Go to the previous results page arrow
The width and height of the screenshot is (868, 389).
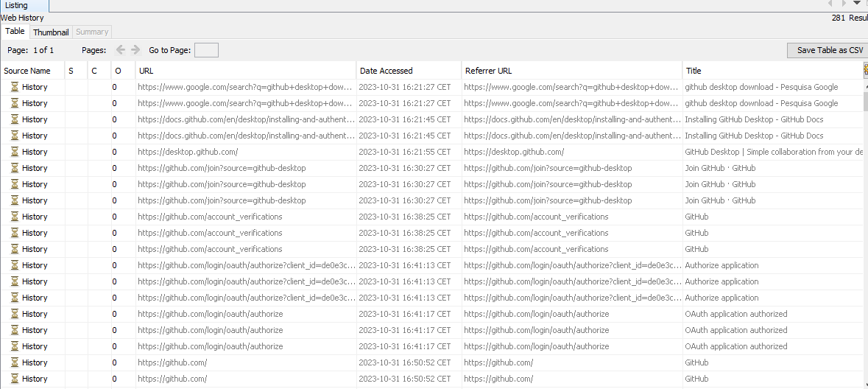121,50
